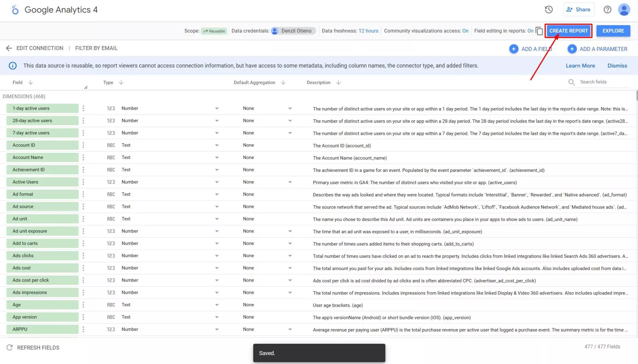Select the Ad unit field chip
The height and width of the screenshot is (364, 638).
point(42,219)
